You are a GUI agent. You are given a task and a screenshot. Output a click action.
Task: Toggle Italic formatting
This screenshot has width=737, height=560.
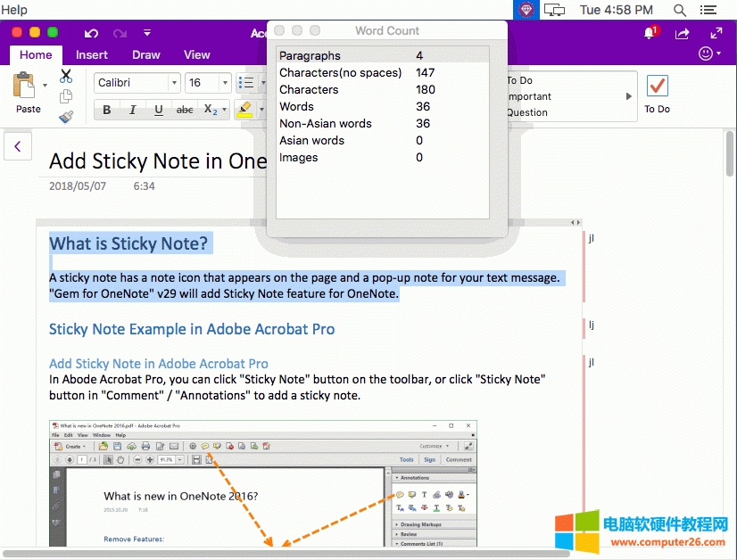coord(133,111)
